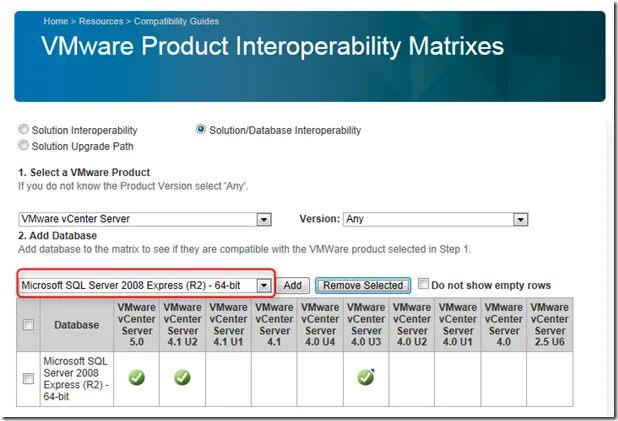Open the Version Any dropdown
Viewport: 618px width, 421px height.
coord(436,219)
